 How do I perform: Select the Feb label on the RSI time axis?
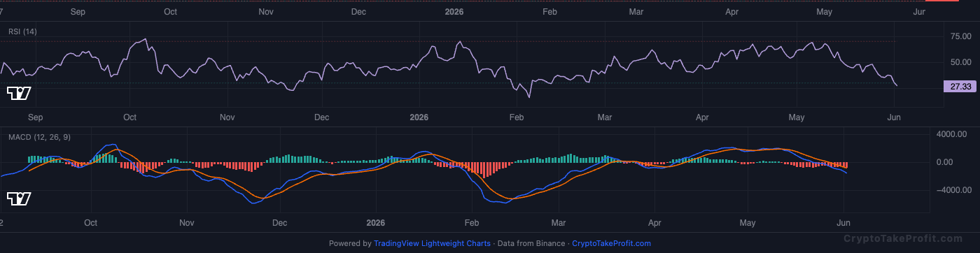tap(517, 117)
